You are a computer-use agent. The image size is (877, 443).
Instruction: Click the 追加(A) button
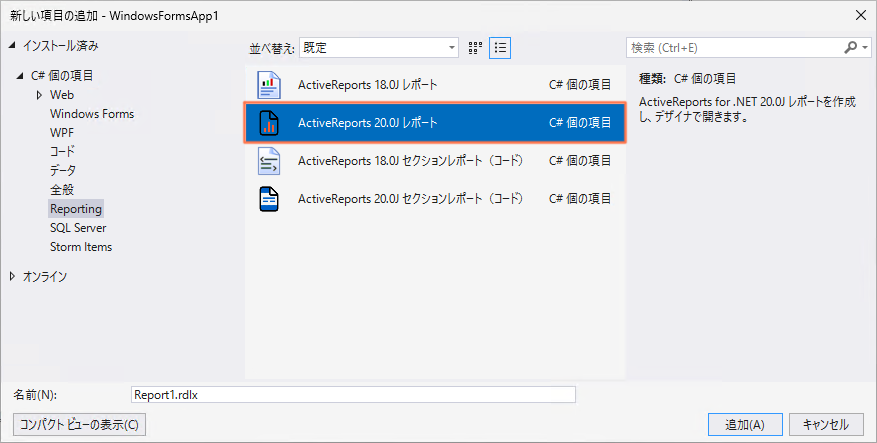coord(745,425)
